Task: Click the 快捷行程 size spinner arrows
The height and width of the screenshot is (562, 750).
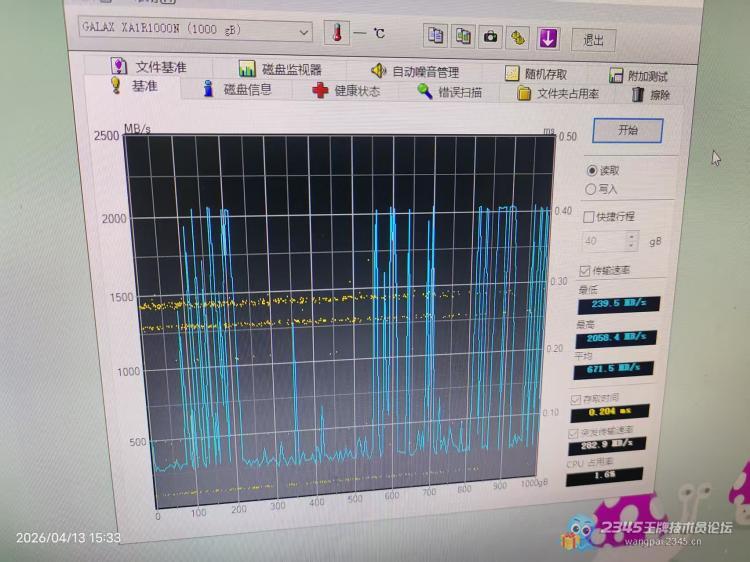Action: tap(631, 241)
